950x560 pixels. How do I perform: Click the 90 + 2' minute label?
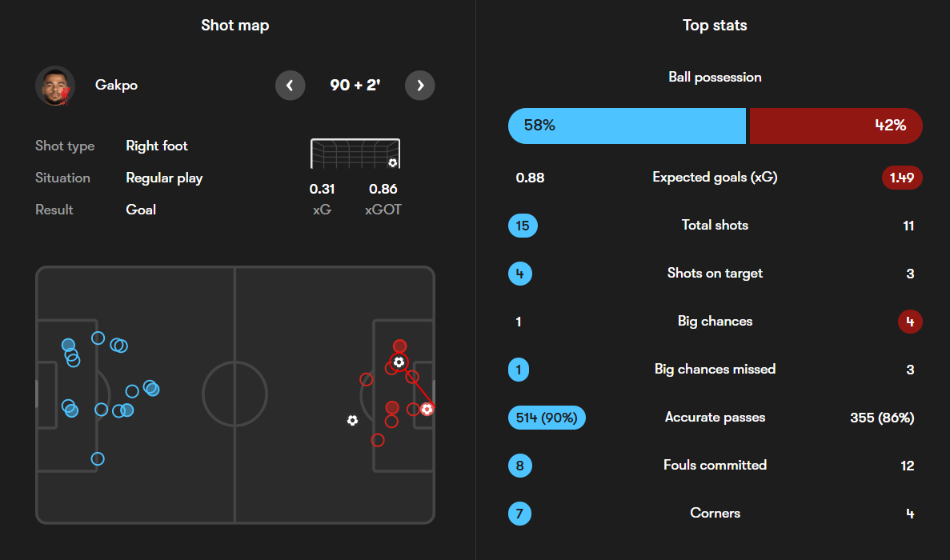[355, 86]
